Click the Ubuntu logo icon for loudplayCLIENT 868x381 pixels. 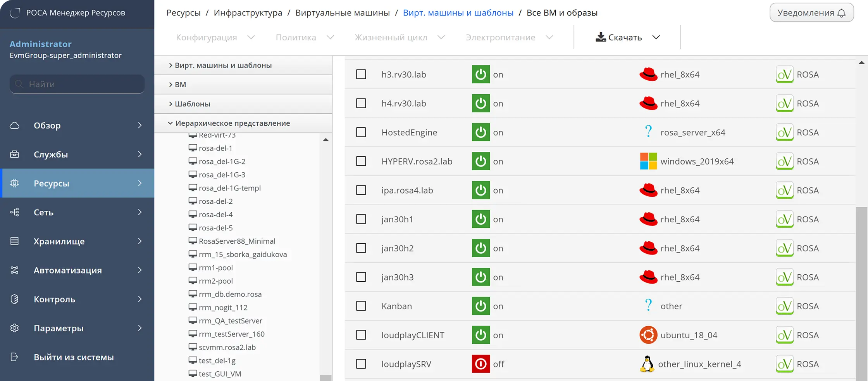[648, 335]
